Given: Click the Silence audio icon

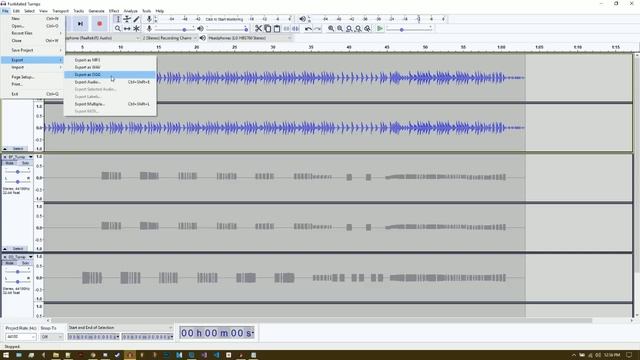Looking at the screenshot, I should (x=296, y=29).
